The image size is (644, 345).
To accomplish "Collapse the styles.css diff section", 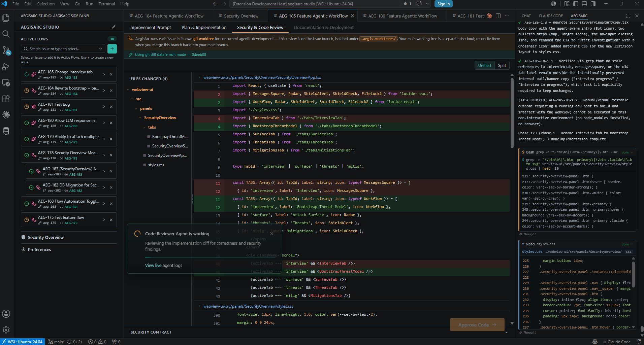I will 200,306.
